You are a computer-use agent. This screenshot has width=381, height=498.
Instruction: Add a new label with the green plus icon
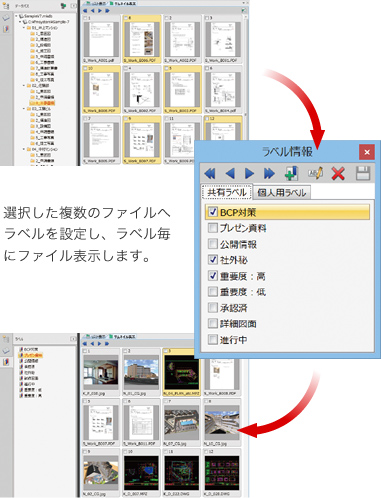tap(291, 173)
